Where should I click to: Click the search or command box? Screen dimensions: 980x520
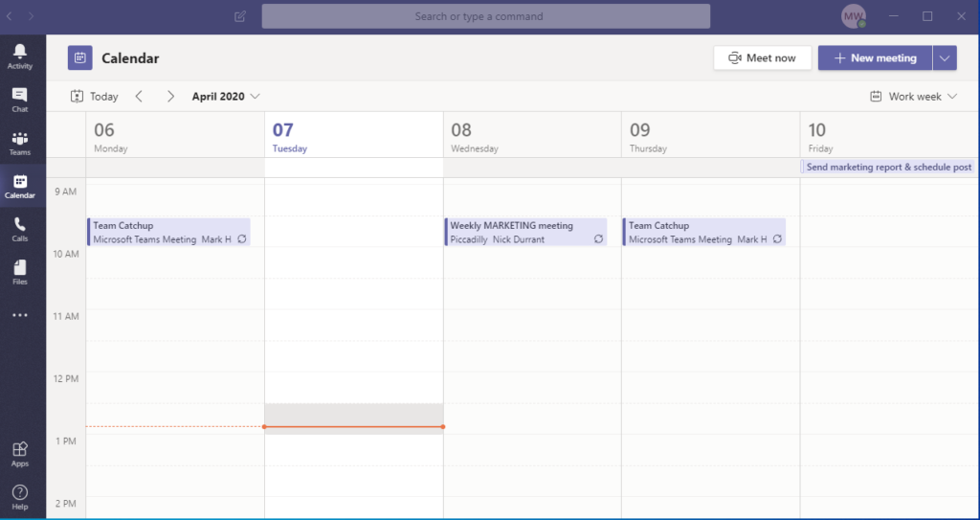point(485,16)
